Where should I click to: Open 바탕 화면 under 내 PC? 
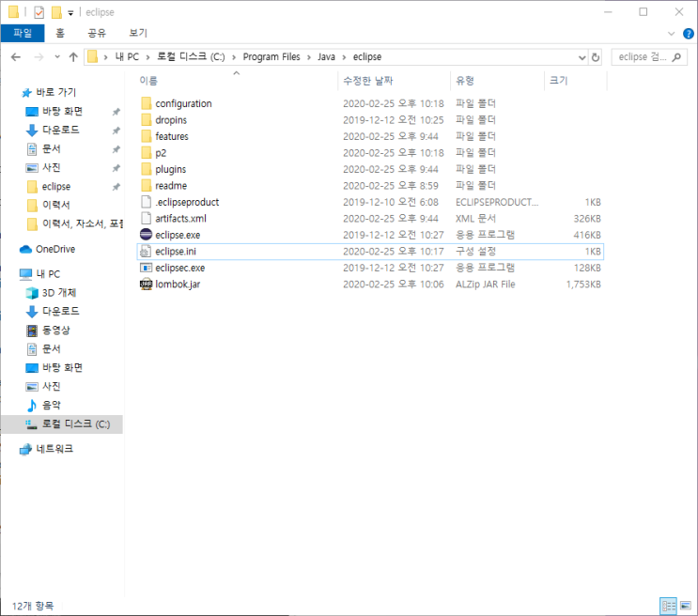(62, 368)
